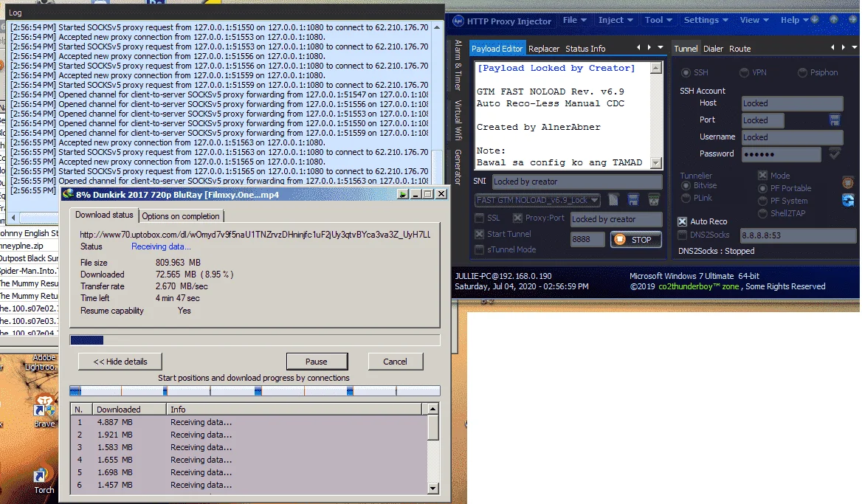Screen dimensions: 862x504
Task: Click the first round icon after Help menu
Action: click(815, 20)
